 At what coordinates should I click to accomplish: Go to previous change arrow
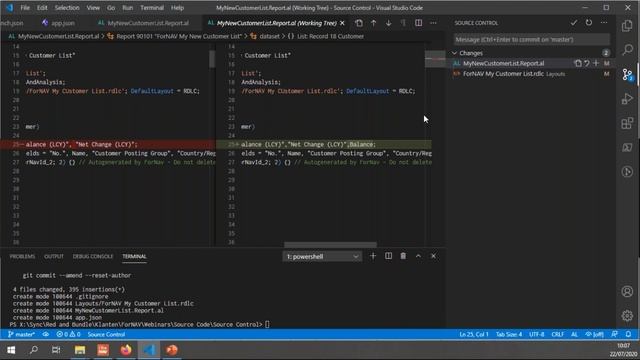(x=373, y=23)
